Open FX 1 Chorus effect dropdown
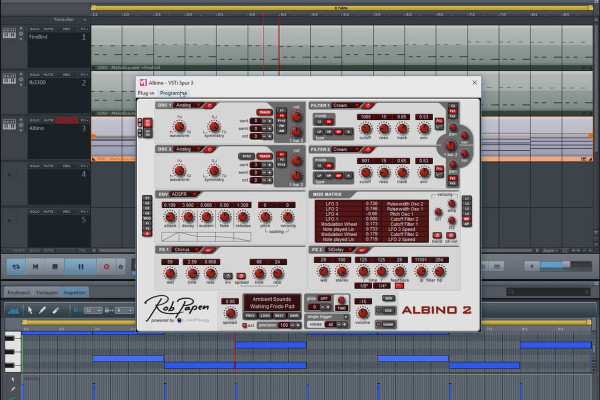This screenshot has height=400, width=600. [x=186, y=250]
